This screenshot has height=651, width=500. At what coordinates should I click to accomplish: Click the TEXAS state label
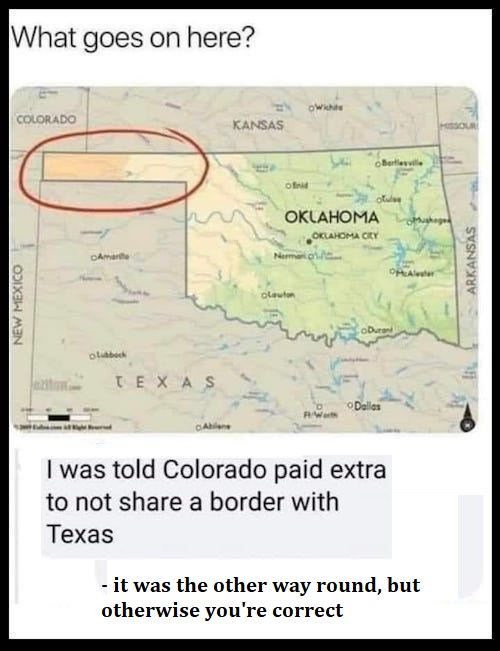(164, 382)
